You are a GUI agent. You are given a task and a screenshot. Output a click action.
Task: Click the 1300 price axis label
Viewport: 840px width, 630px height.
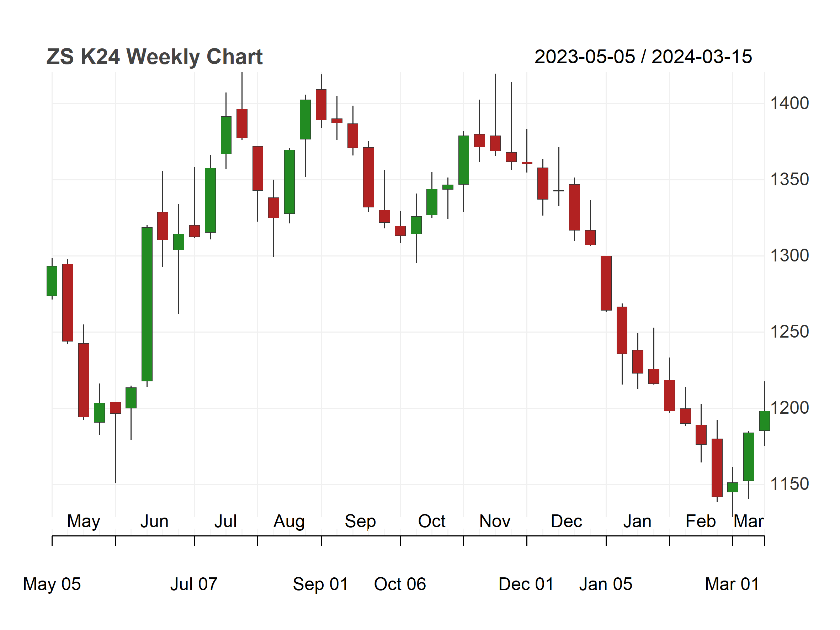(x=789, y=255)
